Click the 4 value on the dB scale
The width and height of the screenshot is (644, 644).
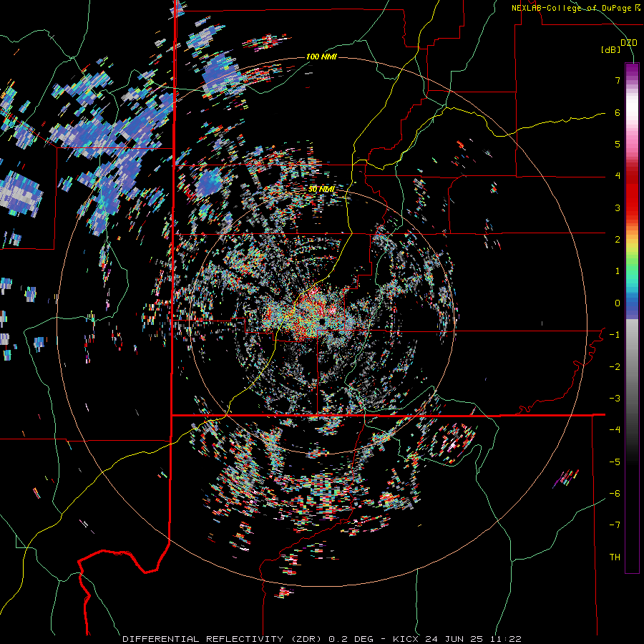click(x=618, y=176)
